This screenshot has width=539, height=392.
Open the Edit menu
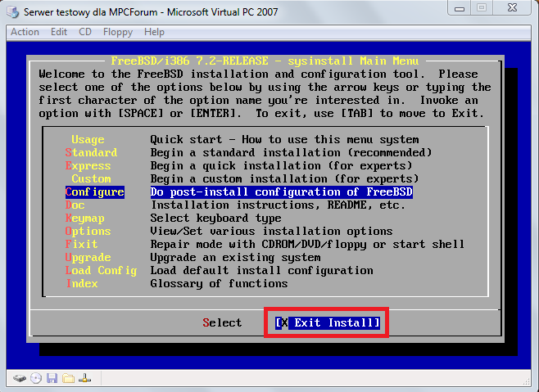[x=59, y=32]
